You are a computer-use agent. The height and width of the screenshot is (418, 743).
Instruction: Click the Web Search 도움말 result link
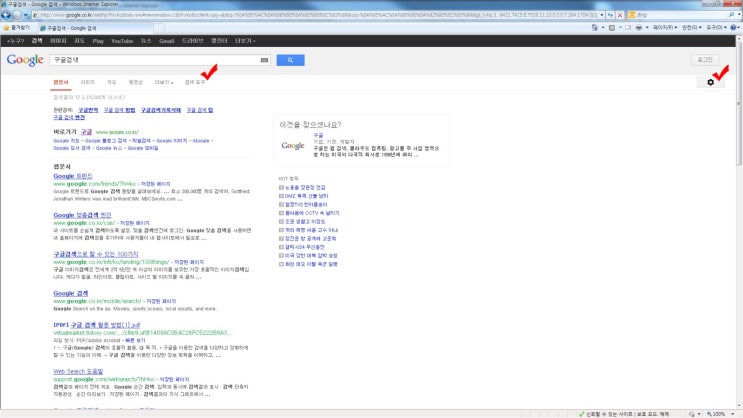(78, 372)
